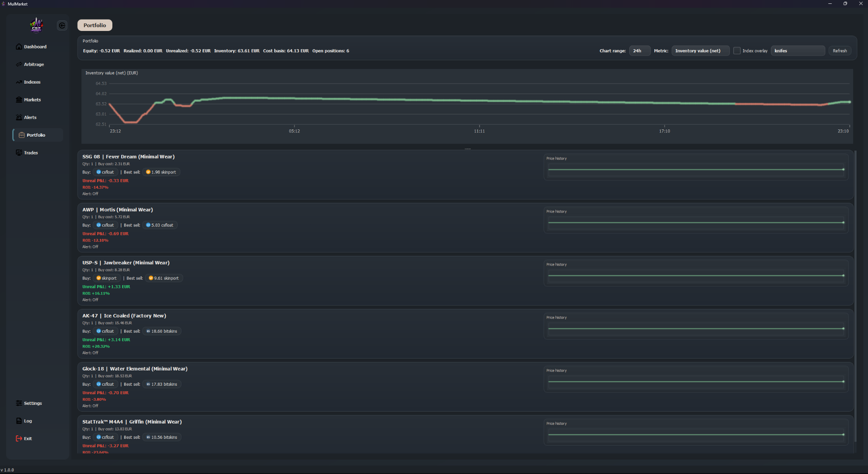Open the knifes index selector dropdown
This screenshot has width=868, height=474.
pos(797,51)
